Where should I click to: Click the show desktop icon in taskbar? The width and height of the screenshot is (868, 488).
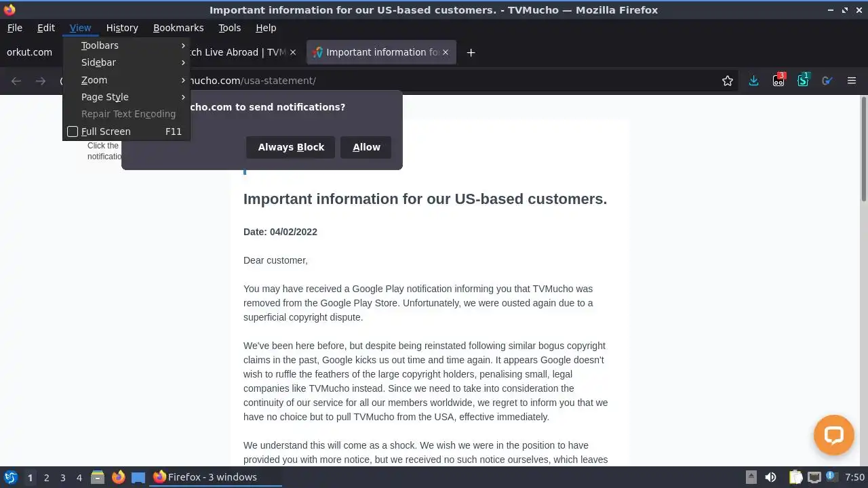(138, 477)
